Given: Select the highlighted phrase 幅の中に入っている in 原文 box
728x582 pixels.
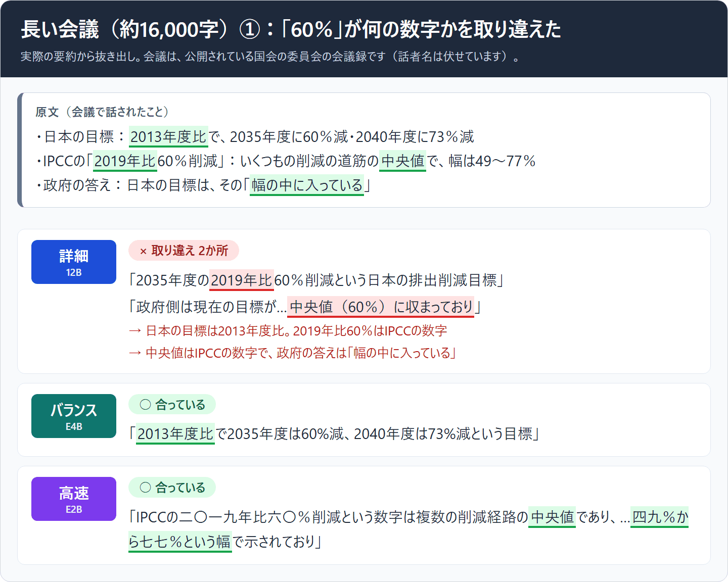Looking at the screenshot, I should pyautogui.click(x=307, y=185).
